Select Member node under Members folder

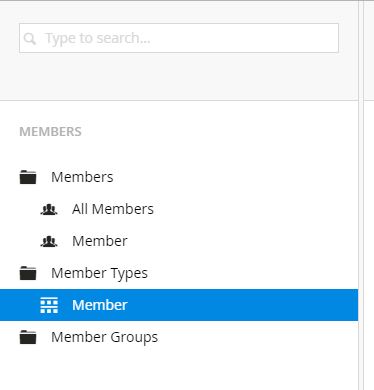100,241
